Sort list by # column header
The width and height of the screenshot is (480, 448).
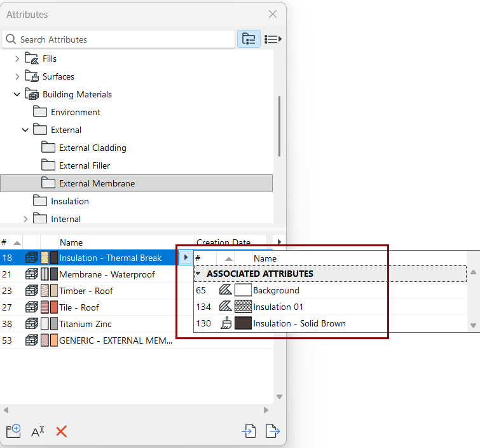tap(11, 242)
